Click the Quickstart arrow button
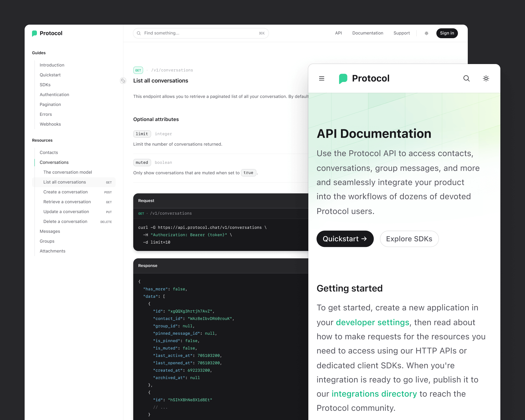 [x=345, y=239]
